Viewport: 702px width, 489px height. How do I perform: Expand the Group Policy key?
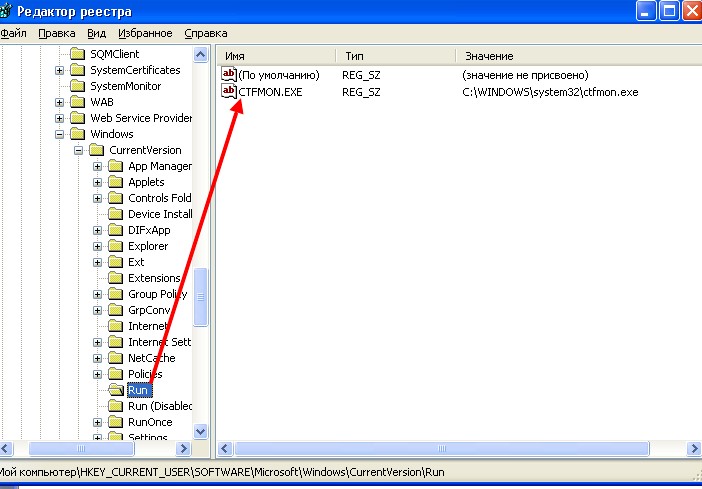click(x=97, y=295)
